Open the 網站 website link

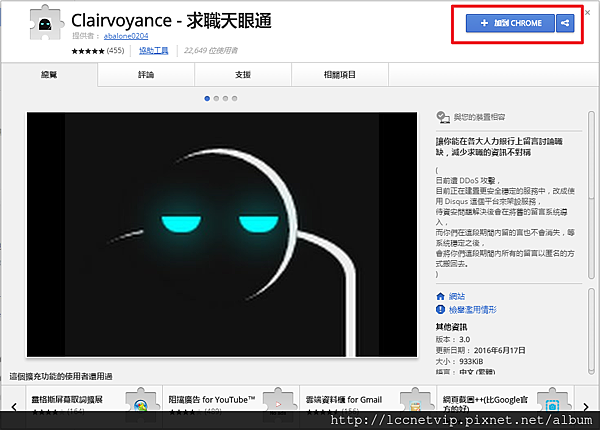coord(457,296)
